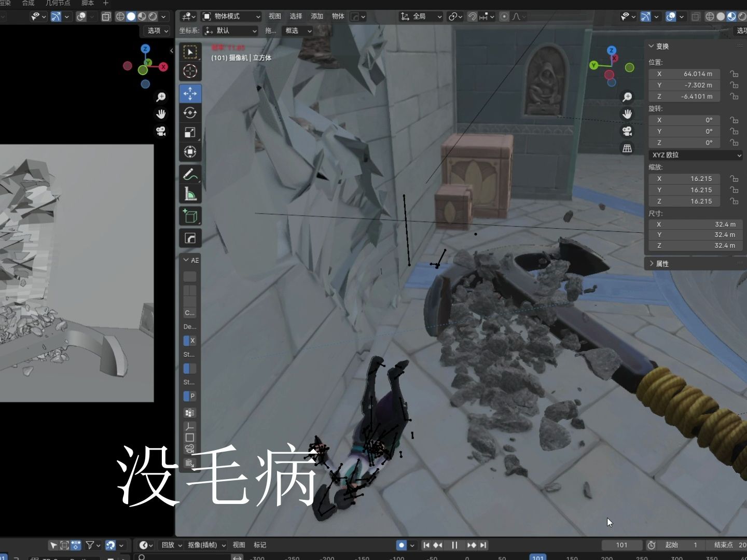Click the zoom magnifier gizmo in main viewport

coord(627,97)
